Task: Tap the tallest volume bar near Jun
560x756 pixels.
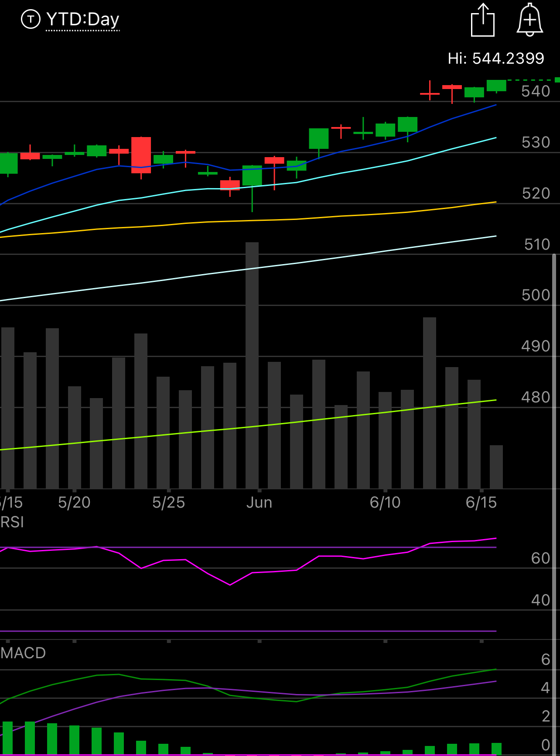Action: (x=252, y=365)
